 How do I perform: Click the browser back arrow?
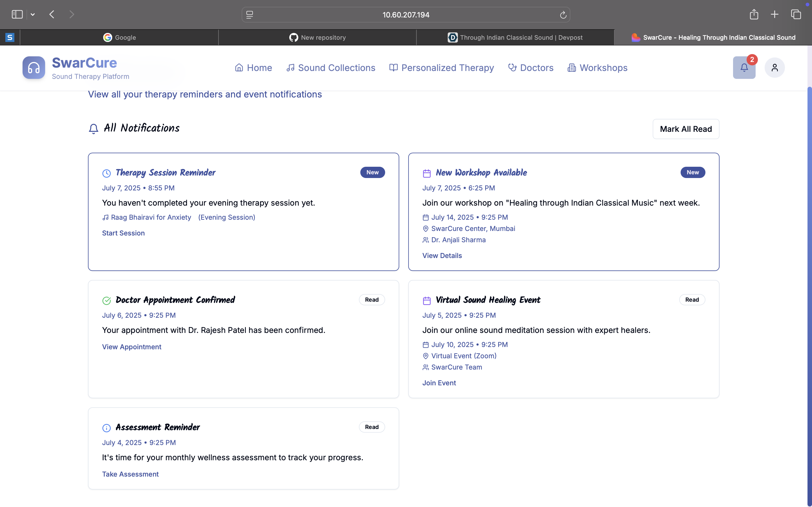pos(52,14)
